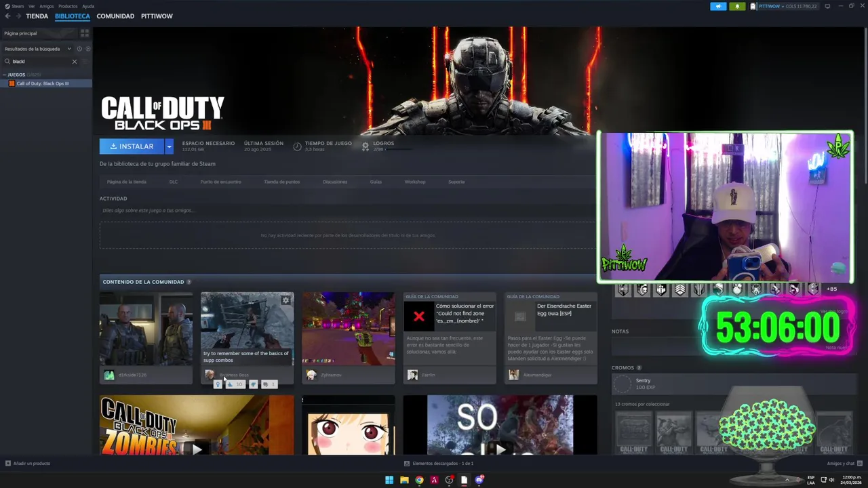Viewport: 868px width, 488px height.
Task: Open the Ayuda menu
Action: [x=88, y=6]
